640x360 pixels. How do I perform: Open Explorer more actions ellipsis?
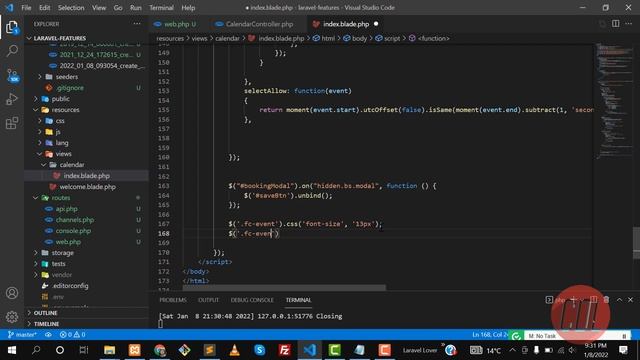pyautogui.click(x=137, y=24)
